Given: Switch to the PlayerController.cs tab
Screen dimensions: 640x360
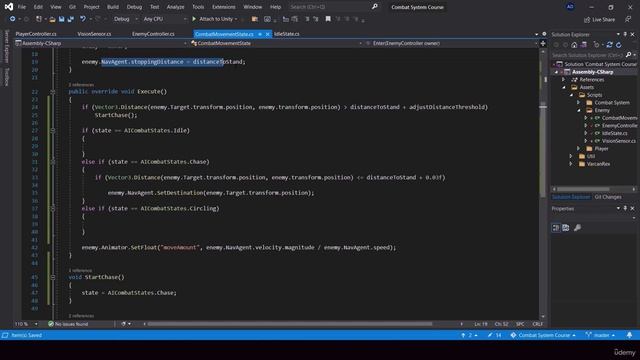Looking at the screenshot, I should click(x=36, y=34).
